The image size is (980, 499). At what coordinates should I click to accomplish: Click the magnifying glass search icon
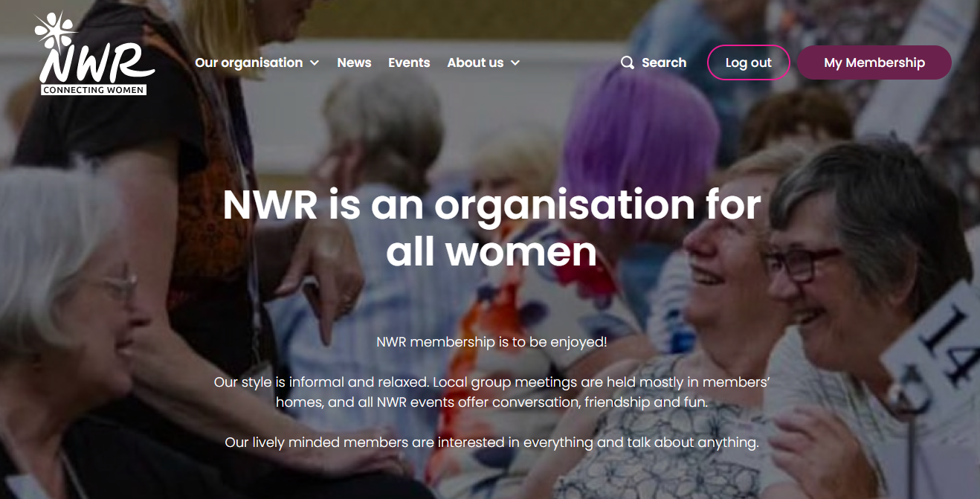pos(628,62)
